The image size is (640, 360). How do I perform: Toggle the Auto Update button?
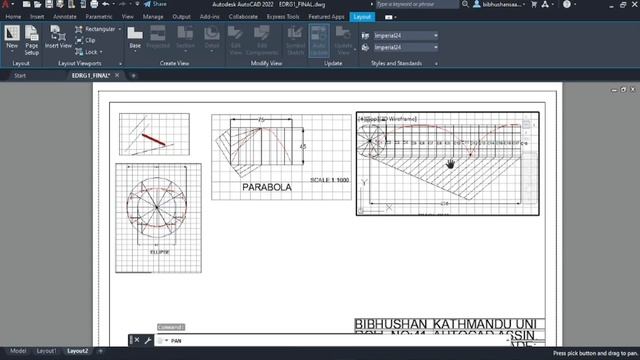[319, 40]
